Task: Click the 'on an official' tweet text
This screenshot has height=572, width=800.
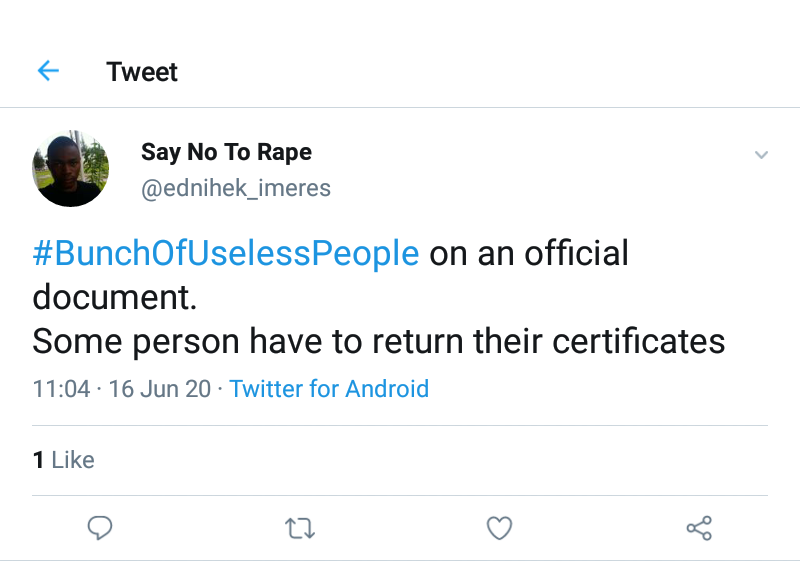Action: [529, 253]
